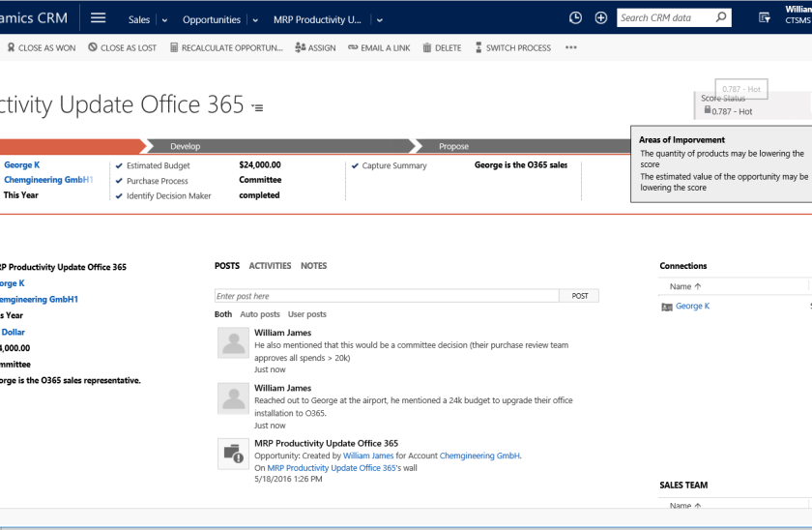Open the more commands ellipsis
The width and height of the screenshot is (812, 530).
(x=570, y=47)
